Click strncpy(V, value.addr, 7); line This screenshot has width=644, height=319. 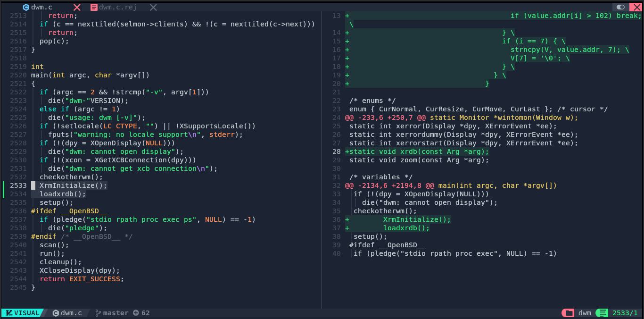pos(570,50)
